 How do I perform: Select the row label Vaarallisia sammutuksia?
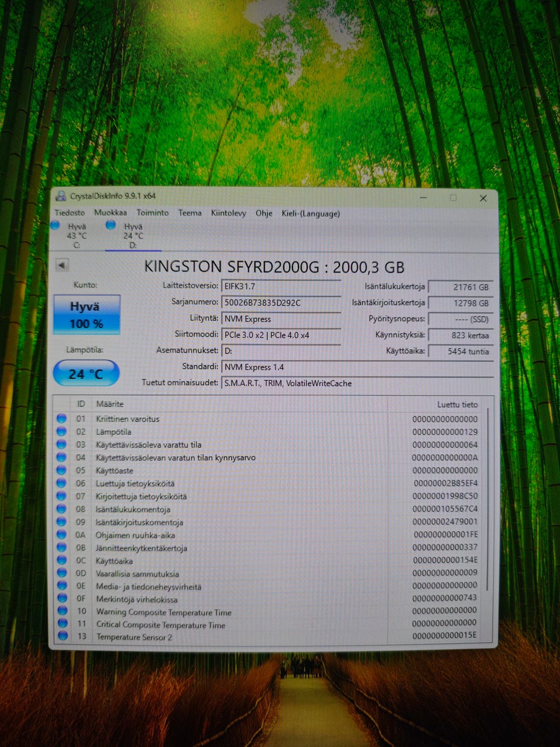[x=138, y=574]
